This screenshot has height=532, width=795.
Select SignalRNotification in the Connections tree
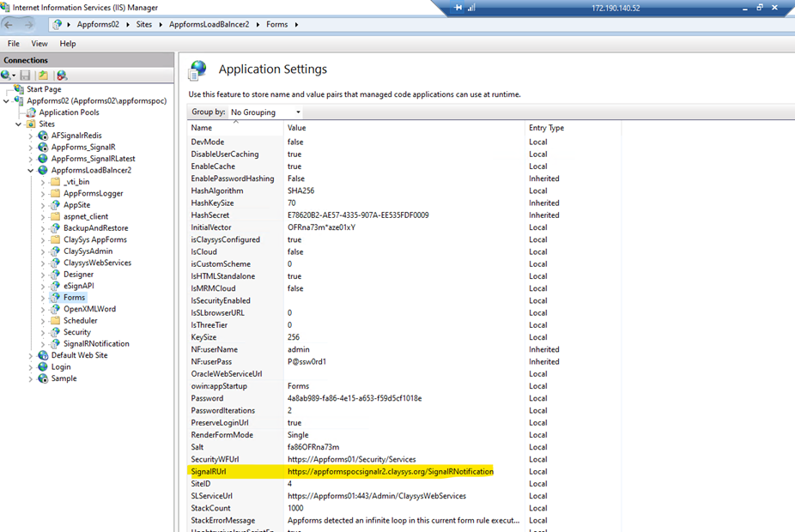[96, 344]
